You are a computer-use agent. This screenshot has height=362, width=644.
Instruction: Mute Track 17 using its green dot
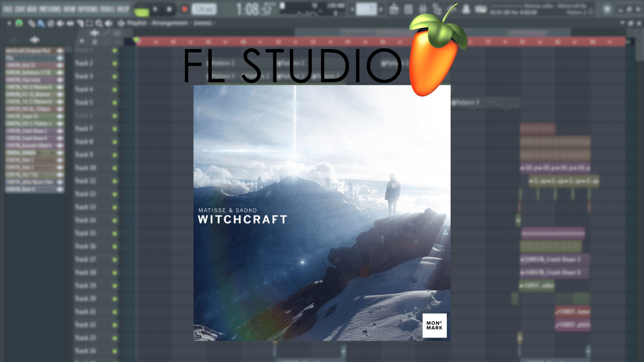pos(115,260)
